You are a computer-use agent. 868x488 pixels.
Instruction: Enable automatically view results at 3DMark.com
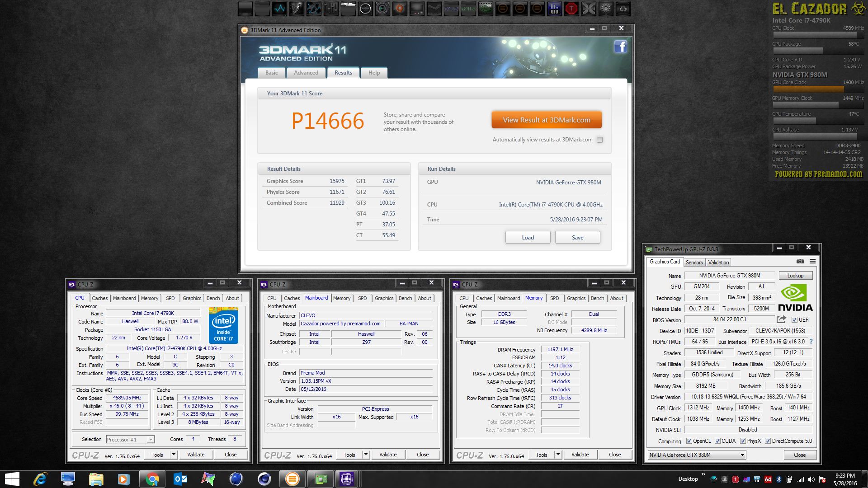pyautogui.click(x=599, y=140)
